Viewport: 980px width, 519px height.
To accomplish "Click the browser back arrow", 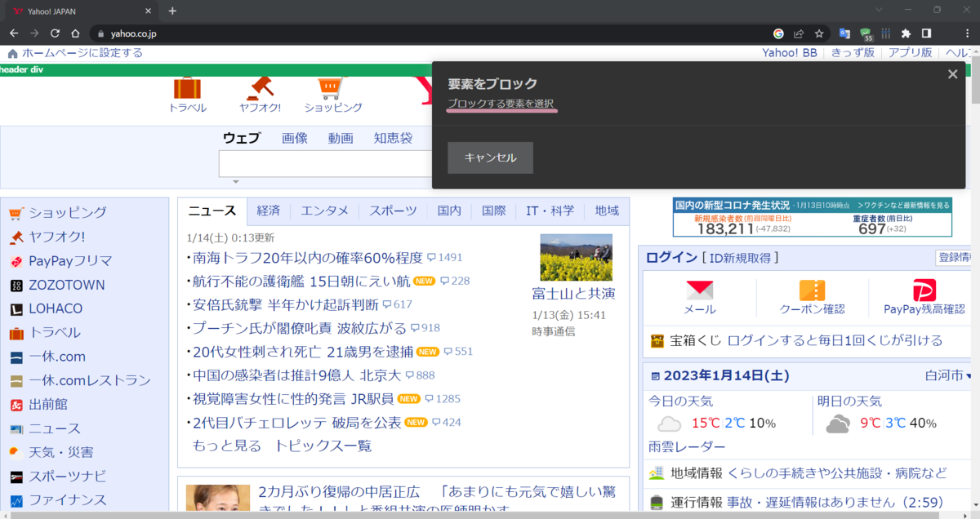I will 14,33.
